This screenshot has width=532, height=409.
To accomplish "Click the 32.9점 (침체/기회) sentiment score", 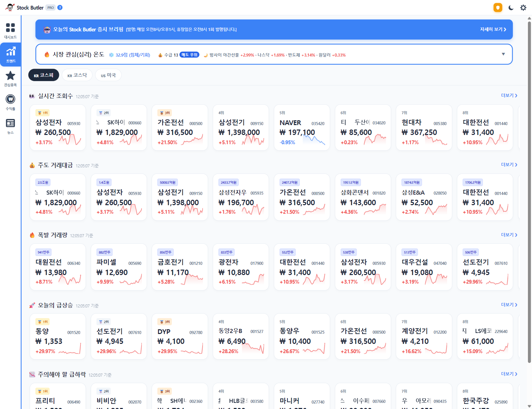I will [x=130, y=55].
